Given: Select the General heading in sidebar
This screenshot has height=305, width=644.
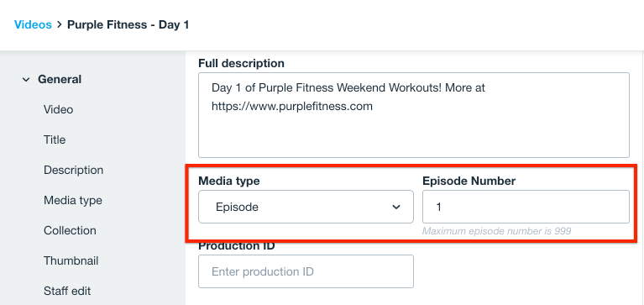Looking at the screenshot, I should click(60, 79).
